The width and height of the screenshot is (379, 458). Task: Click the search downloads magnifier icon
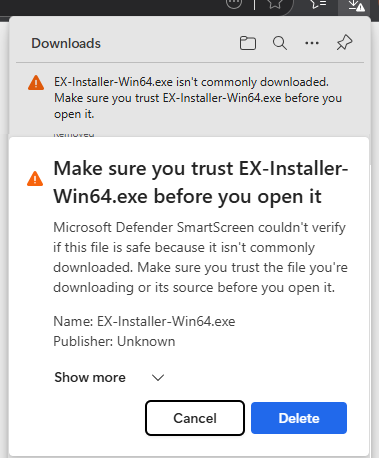coord(280,43)
